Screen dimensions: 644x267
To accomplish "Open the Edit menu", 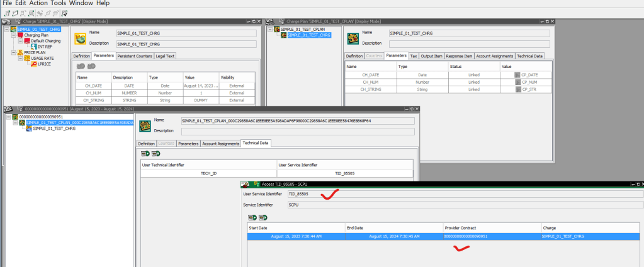I will pos(21,3).
